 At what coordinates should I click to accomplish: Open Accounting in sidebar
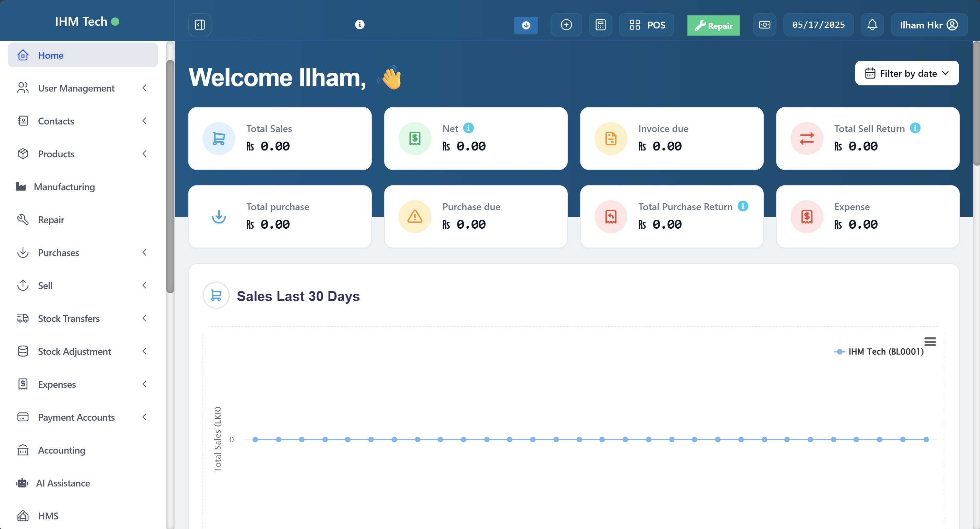click(x=83, y=450)
